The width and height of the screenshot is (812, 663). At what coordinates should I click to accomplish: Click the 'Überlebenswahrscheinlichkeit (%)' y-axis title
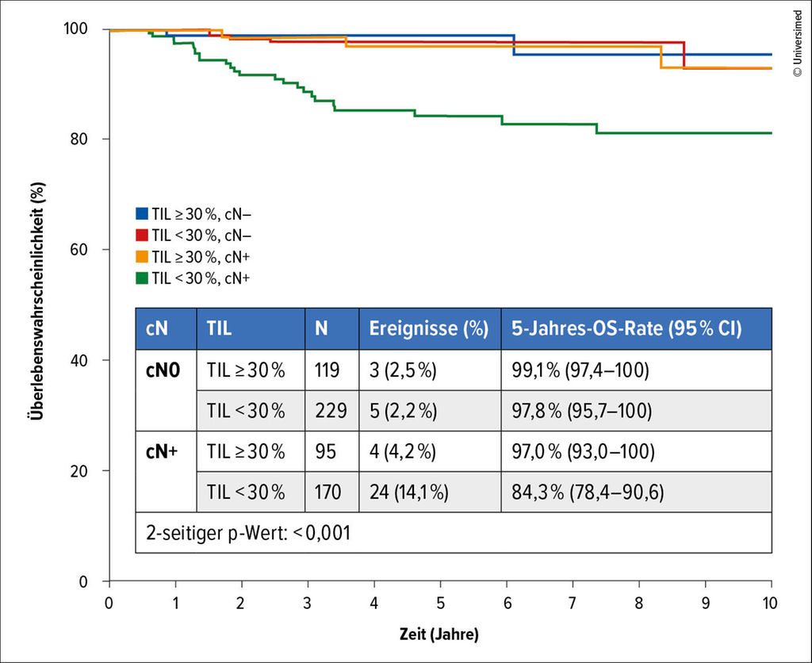tap(37, 305)
